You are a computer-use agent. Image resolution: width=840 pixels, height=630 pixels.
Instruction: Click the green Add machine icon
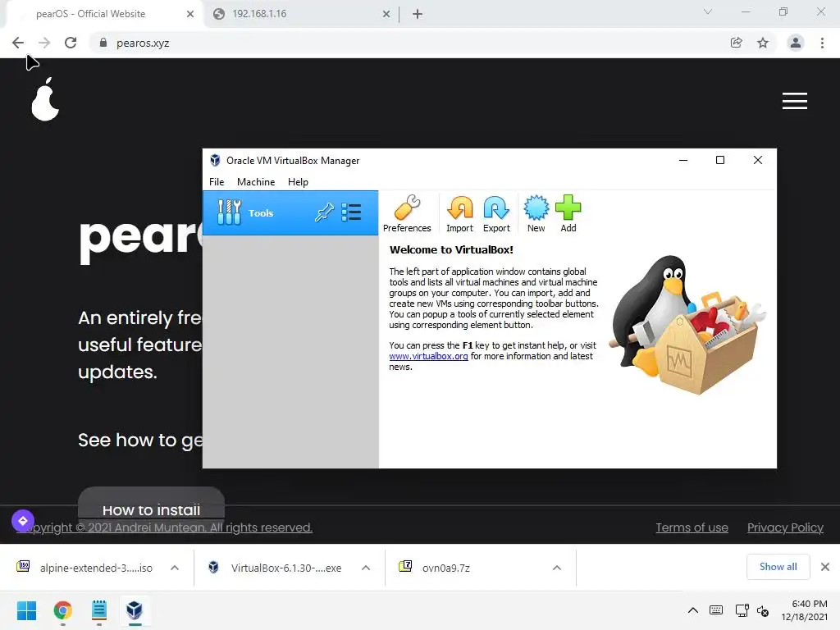coord(568,214)
